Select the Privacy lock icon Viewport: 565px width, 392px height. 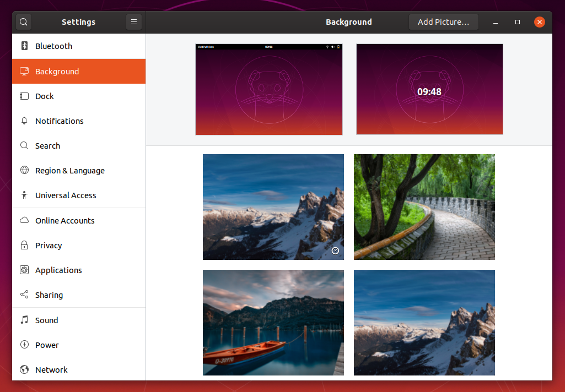click(24, 245)
